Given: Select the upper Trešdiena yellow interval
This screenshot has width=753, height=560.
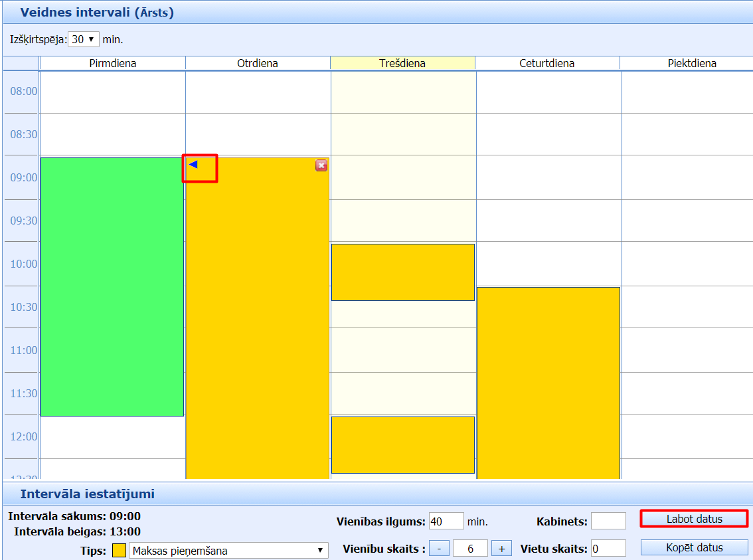Looking at the screenshot, I should click(402, 272).
